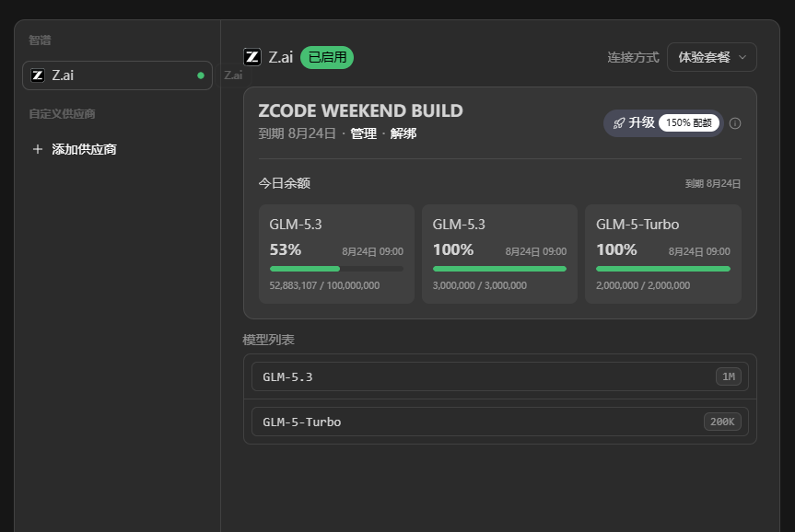Screen dimensions: 795x532
Task: Click the plus icon beside 添加供应商
Action: pos(38,149)
